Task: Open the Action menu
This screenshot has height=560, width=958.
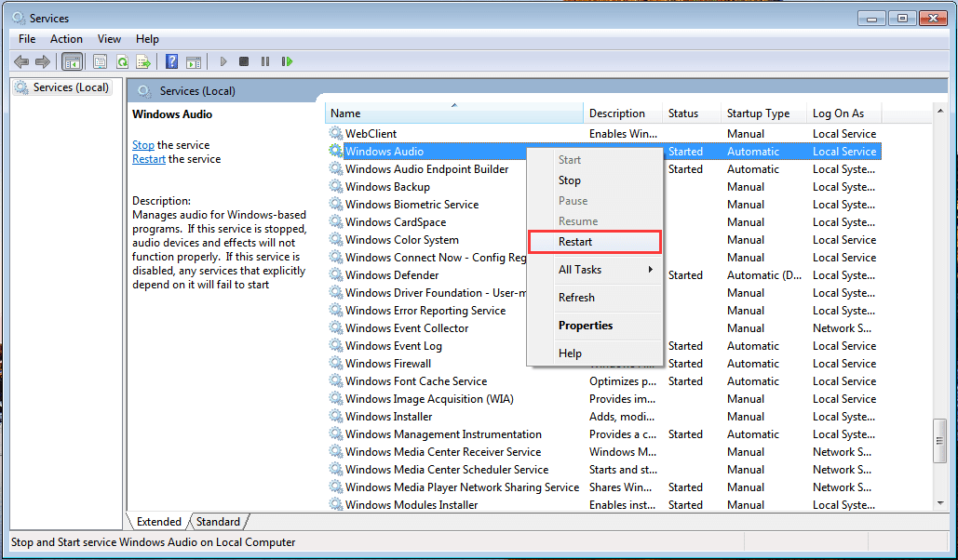Action: click(x=65, y=38)
